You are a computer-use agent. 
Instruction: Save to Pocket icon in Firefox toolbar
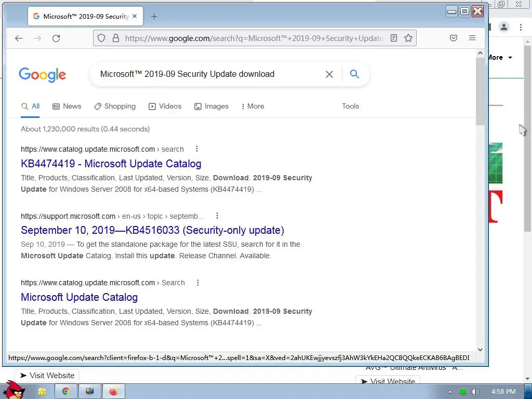pyautogui.click(x=453, y=38)
